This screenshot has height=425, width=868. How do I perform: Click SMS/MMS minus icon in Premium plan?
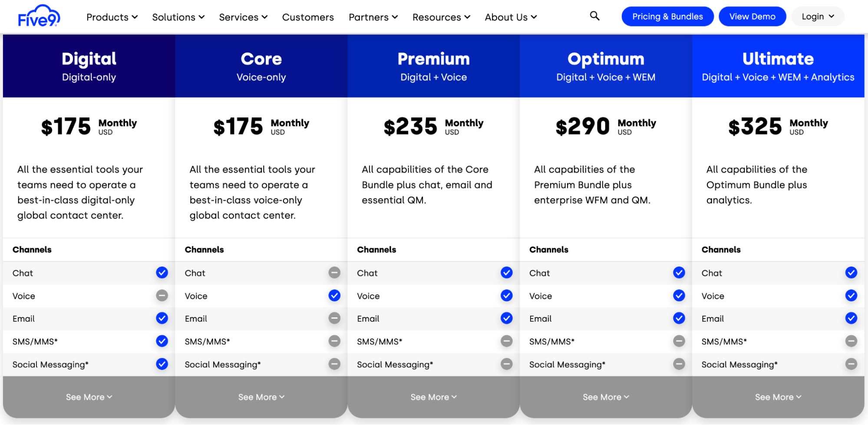pyautogui.click(x=506, y=341)
